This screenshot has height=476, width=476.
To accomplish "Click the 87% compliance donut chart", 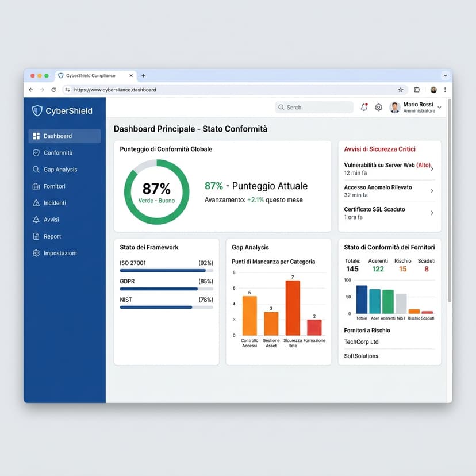I will tap(156, 192).
